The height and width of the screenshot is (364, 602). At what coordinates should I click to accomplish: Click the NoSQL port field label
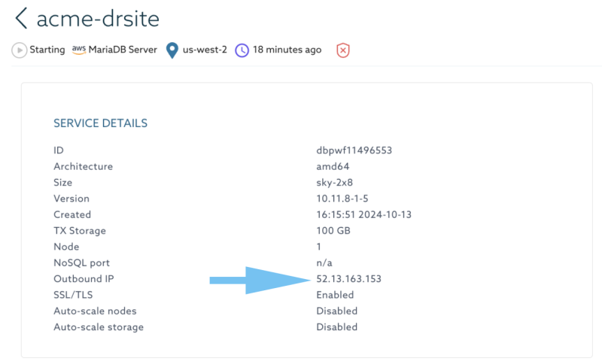pos(81,263)
